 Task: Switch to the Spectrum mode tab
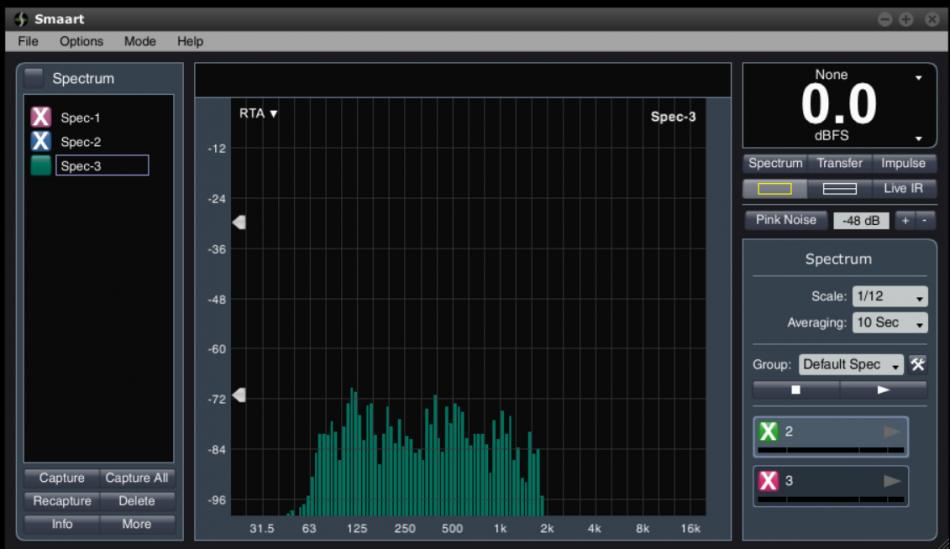[x=776, y=163]
